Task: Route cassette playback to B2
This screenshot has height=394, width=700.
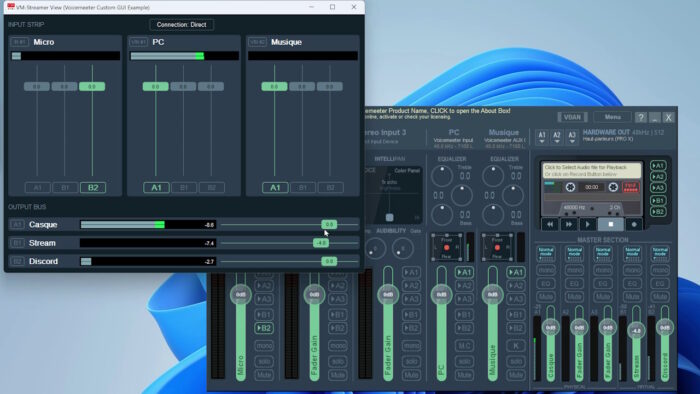Action: click(x=658, y=212)
